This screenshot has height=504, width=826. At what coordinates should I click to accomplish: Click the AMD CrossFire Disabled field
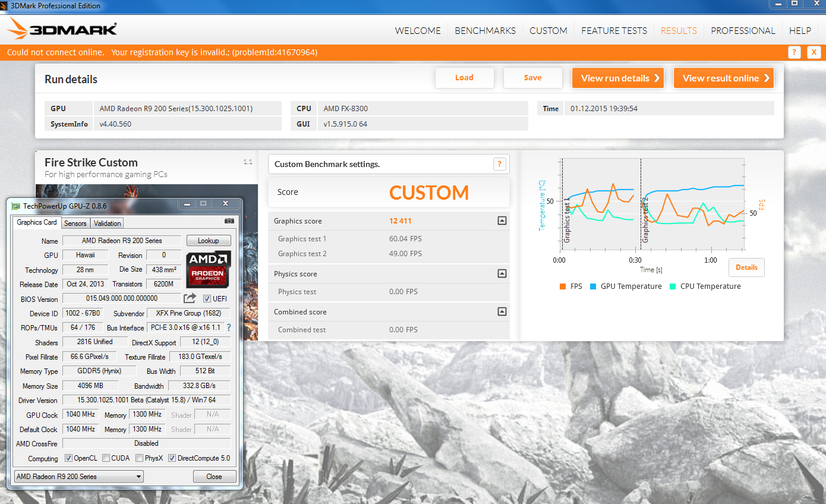tap(146, 443)
